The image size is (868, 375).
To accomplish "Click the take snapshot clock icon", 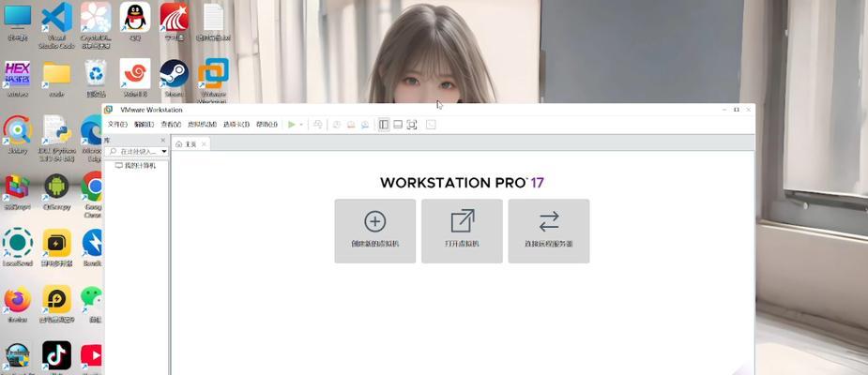I will pyautogui.click(x=337, y=125).
